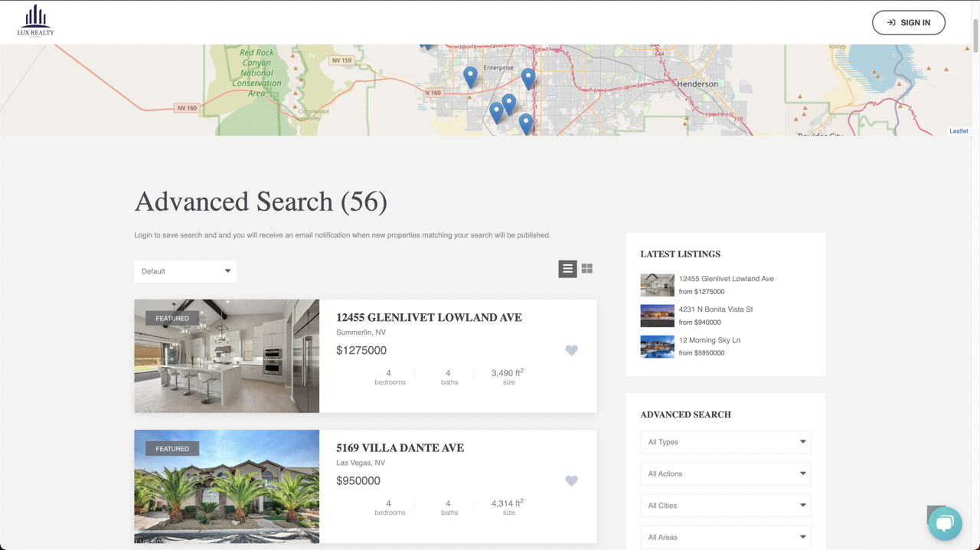Open the All Types dropdown
The height and width of the screenshot is (550, 980).
[x=726, y=442]
